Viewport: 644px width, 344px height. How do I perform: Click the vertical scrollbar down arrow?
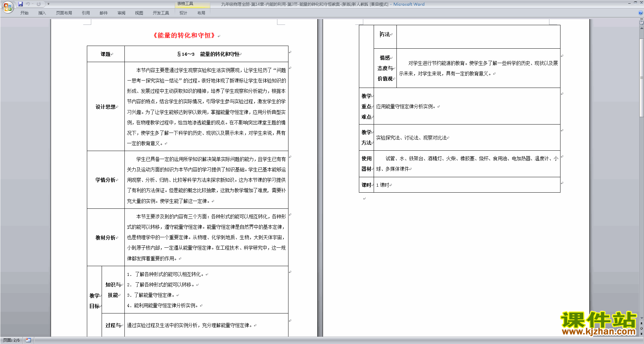tap(641, 318)
